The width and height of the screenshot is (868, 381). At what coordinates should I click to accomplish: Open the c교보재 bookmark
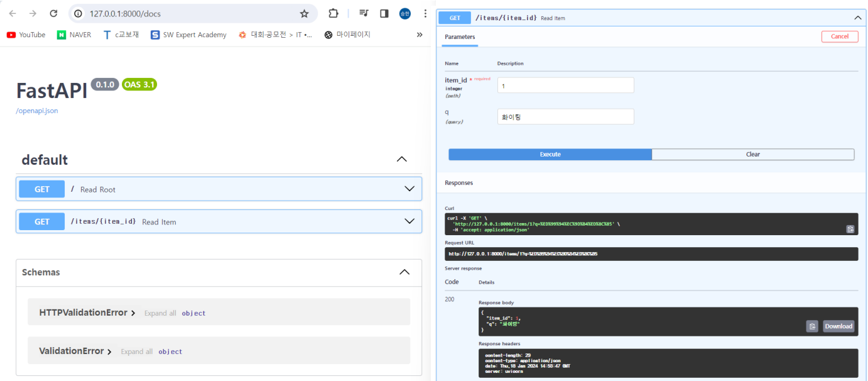[x=121, y=35]
